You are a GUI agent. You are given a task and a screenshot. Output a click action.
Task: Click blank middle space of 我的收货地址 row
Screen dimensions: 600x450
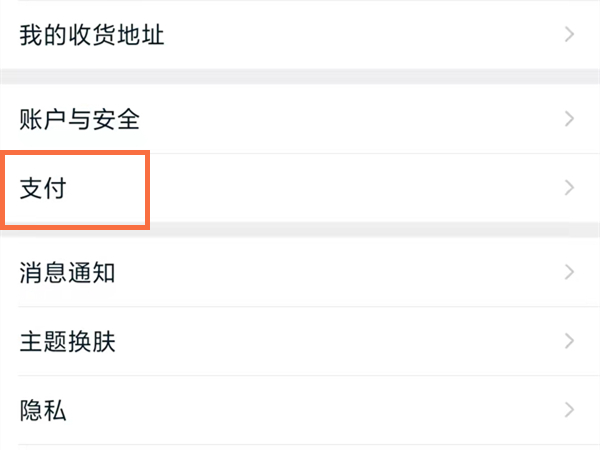click(350, 36)
